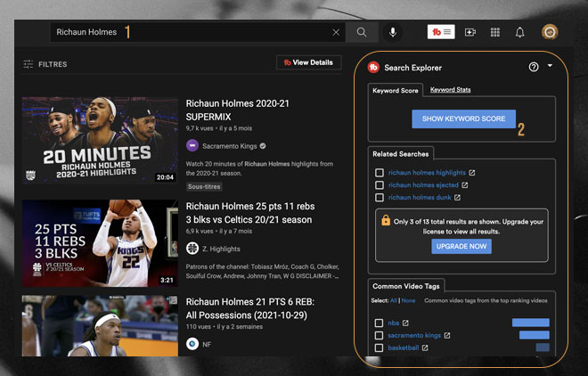588x376 pixels.
Task: Check the 'richaun holmes ejected' checkbox
Action: click(380, 185)
